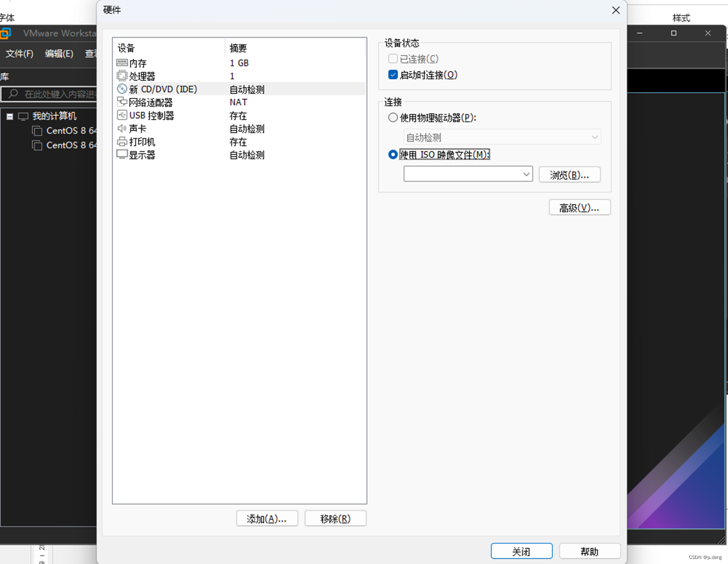Image resolution: width=728 pixels, height=564 pixels.
Task: Open the 编辑(E) menu
Action: pyautogui.click(x=59, y=54)
